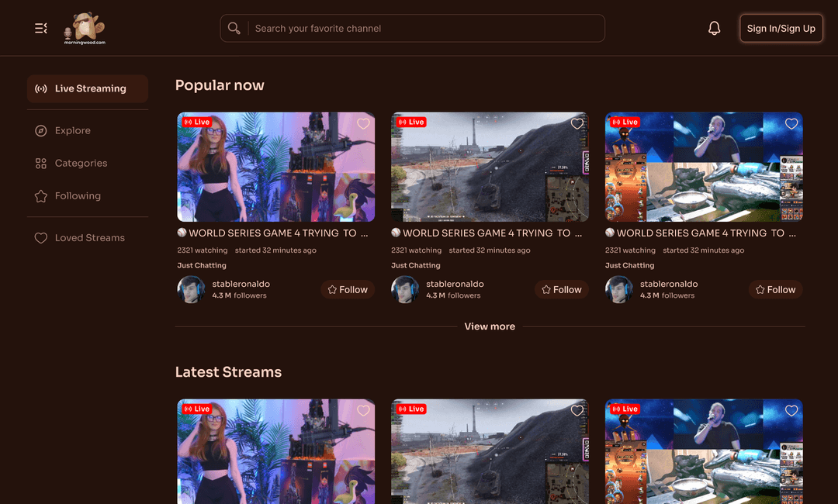Click the magnifying glass search icon
Viewport: 838px width, 504px height.
coord(234,28)
